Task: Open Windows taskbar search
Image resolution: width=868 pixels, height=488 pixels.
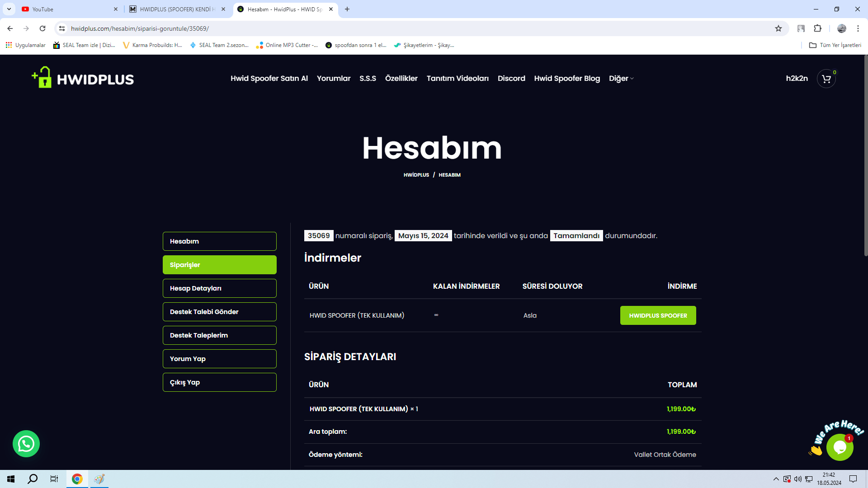Action: point(33,479)
